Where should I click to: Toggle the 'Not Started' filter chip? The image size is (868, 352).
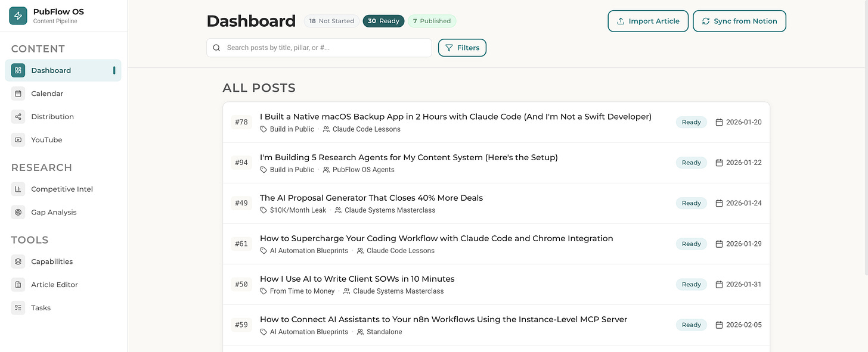pos(331,20)
